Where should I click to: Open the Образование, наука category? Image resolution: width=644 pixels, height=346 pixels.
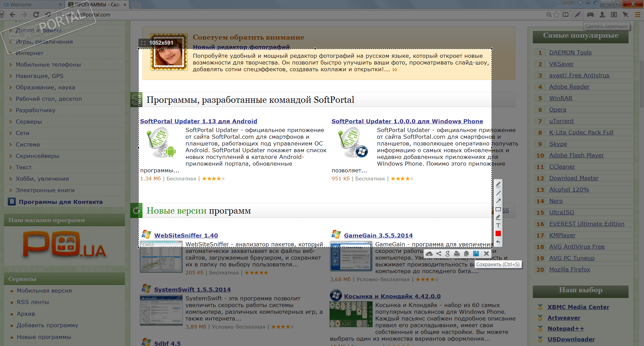45,87
